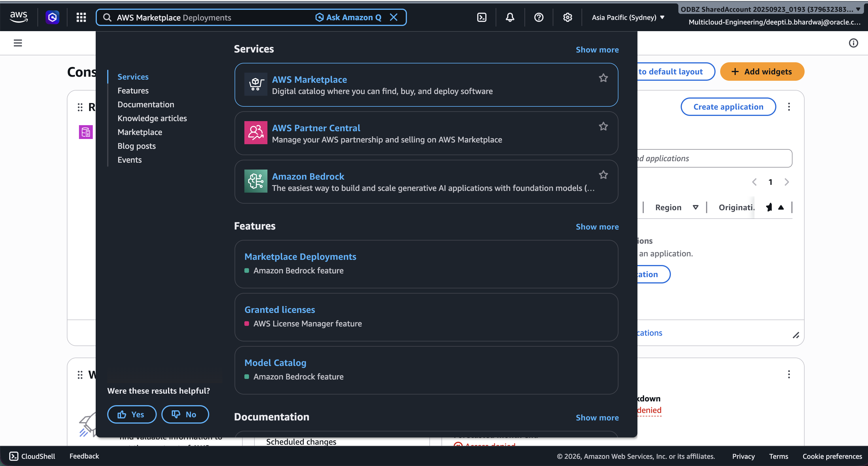Select Features in the search sidebar
The image size is (868, 466).
(x=133, y=90)
